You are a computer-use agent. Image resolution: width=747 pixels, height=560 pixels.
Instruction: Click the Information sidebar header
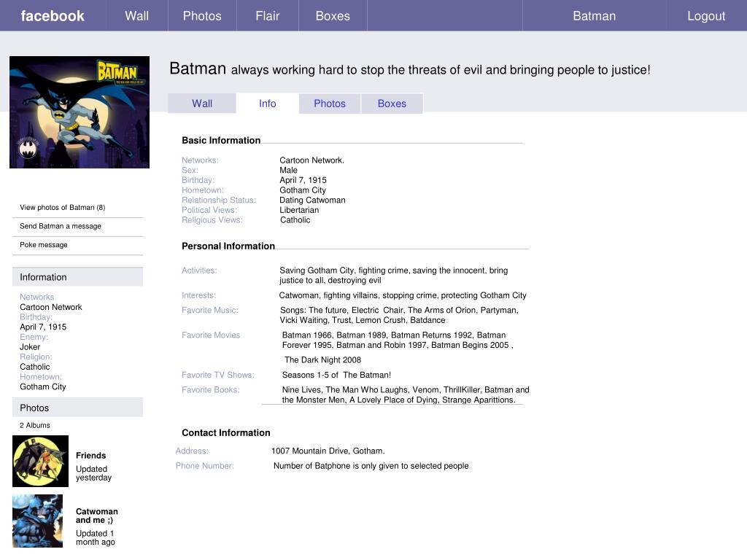(x=77, y=276)
